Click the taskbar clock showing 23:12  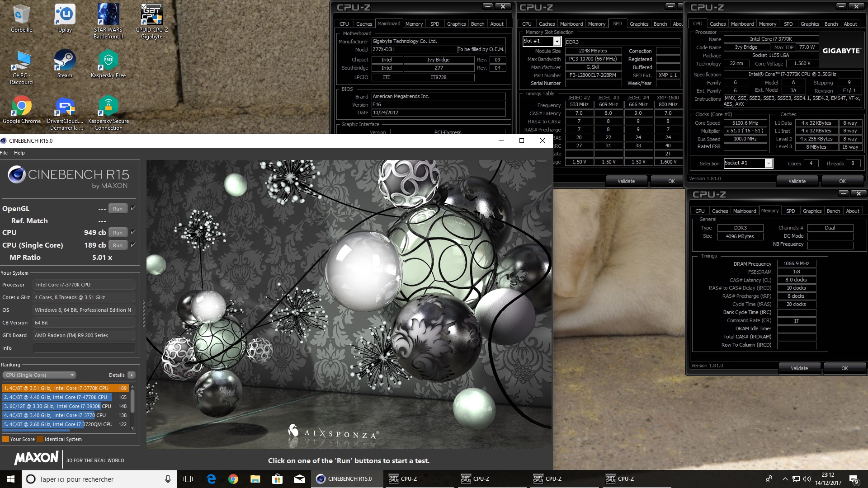(828, 479)
